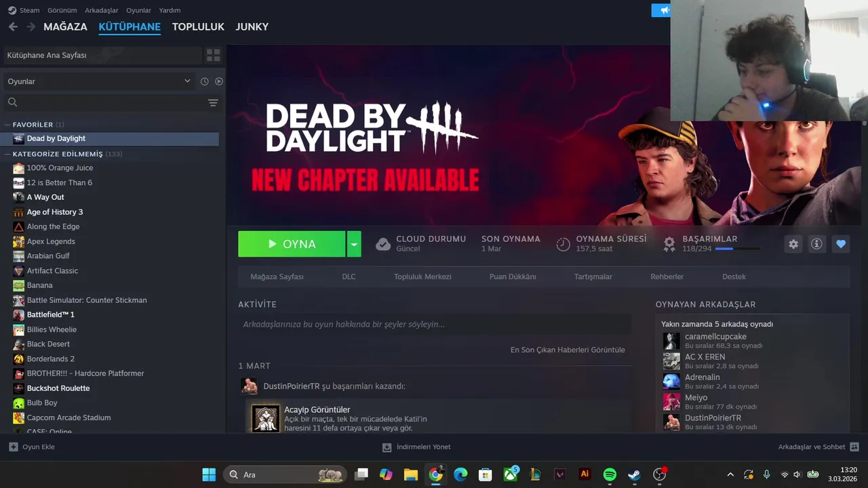Screen dimensions: 868x488
Task: Toggle the favorite heart icon
Action: [841, 244]
